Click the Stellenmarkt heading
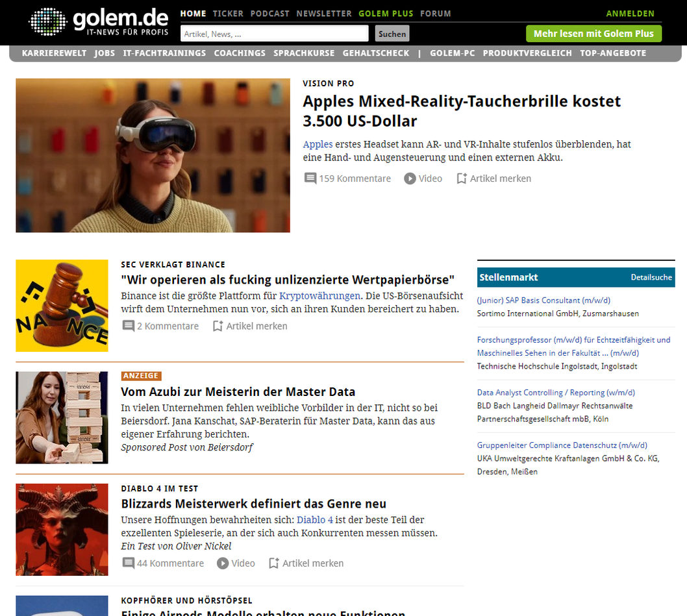Screen dimensions: 687x616 tap(508, 277)
